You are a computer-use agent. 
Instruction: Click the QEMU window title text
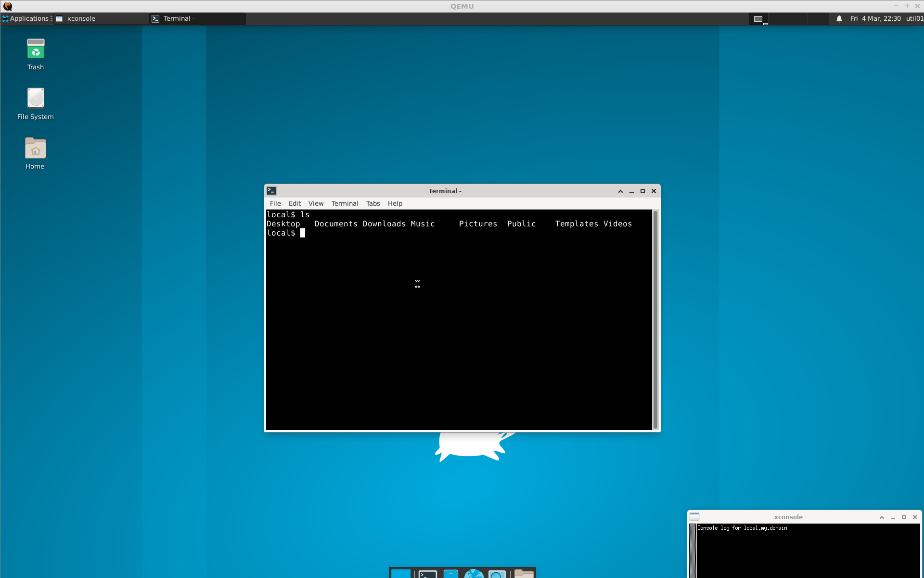click(x=462, y=6)
